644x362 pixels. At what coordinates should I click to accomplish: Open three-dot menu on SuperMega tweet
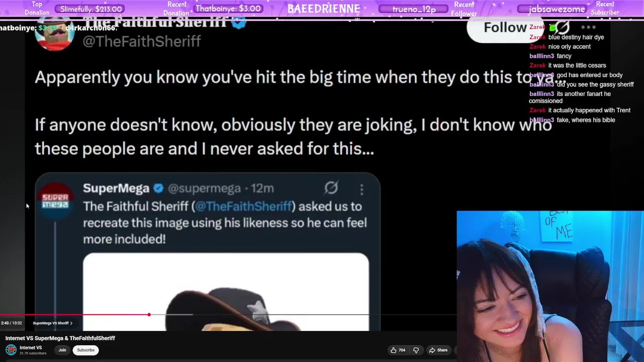coord(362,189)
